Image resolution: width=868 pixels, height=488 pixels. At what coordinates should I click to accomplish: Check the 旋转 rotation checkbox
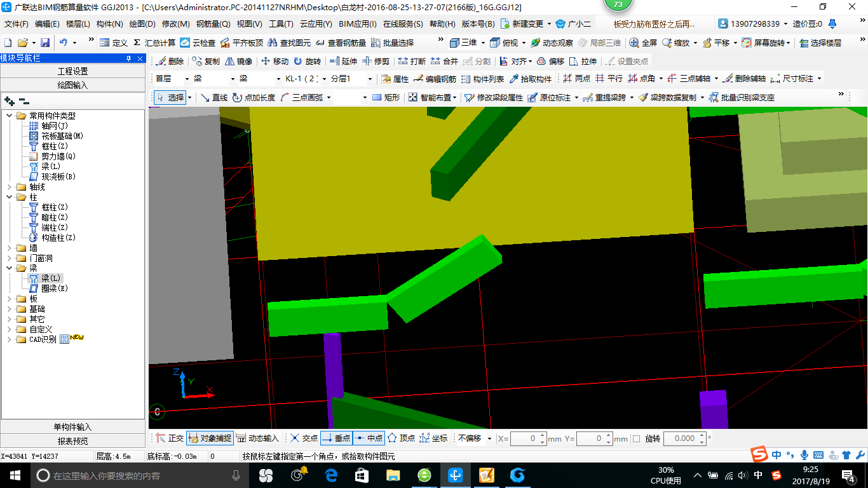pos(637,438)
